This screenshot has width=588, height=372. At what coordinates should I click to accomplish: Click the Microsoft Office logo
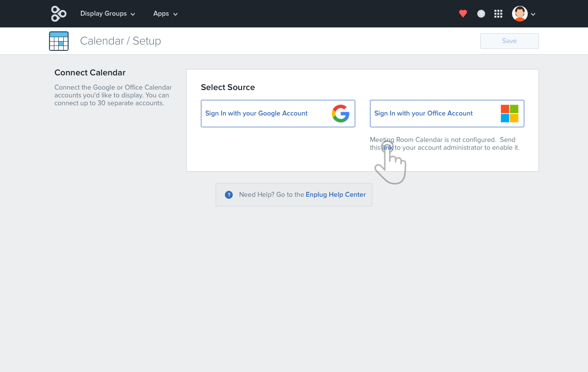510,114
